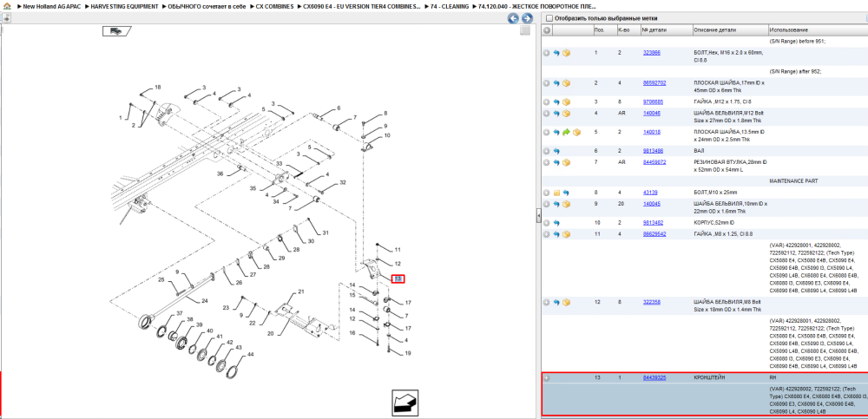Select callout 21 in the diagram
The height and width of the screenshot is (419, 868).
click(x=302, y=291)
